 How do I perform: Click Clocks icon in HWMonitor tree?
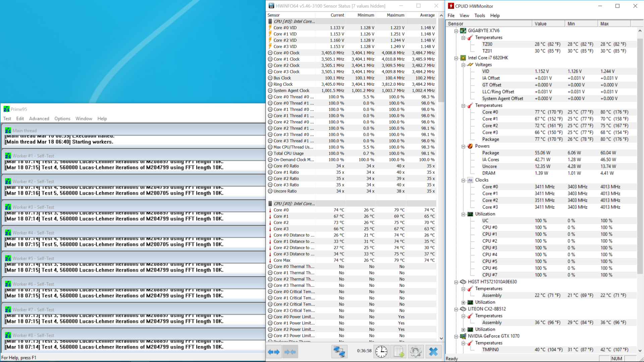[x=470, y=180]
